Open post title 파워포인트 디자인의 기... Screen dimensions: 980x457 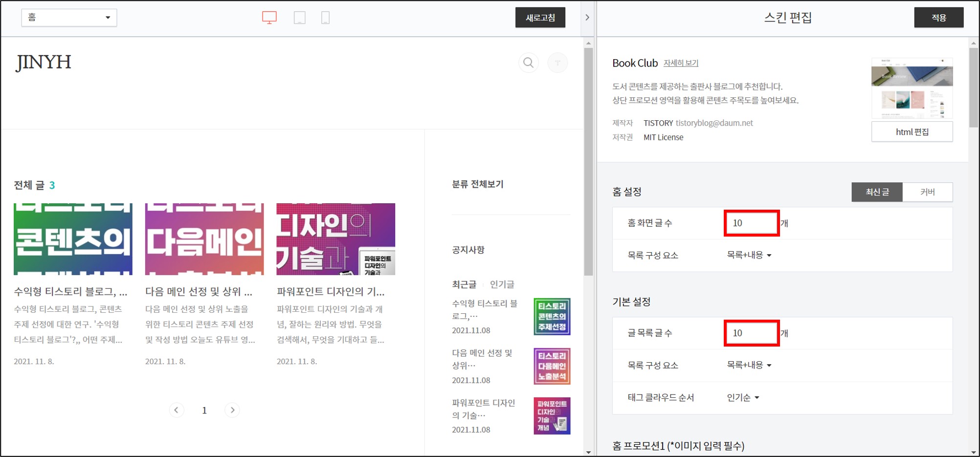click(x=331, y=292)
